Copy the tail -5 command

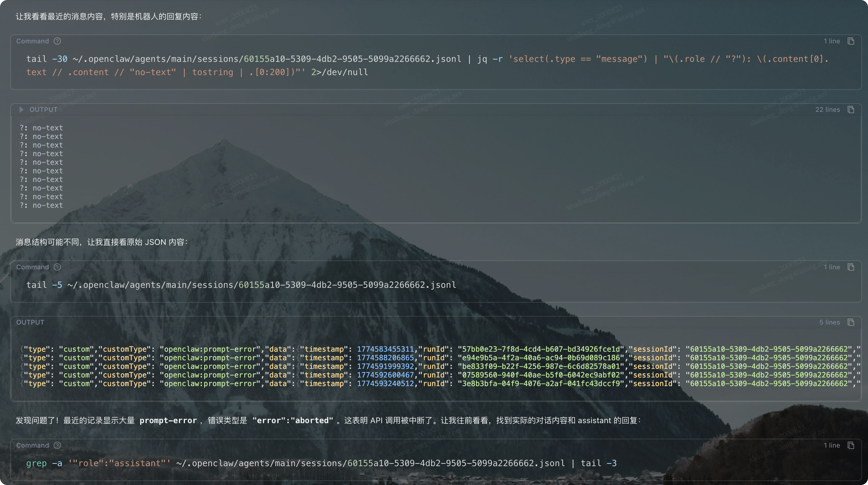pos(851,267)
